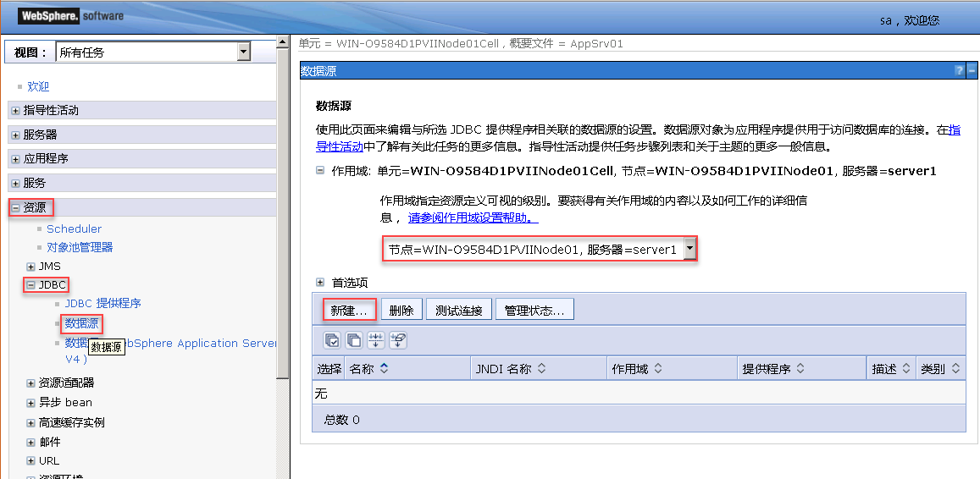980x479 pixels.
Task: Open the JDBC 提供程序 link
Action: pyautogui.click(x=103, y=304)
